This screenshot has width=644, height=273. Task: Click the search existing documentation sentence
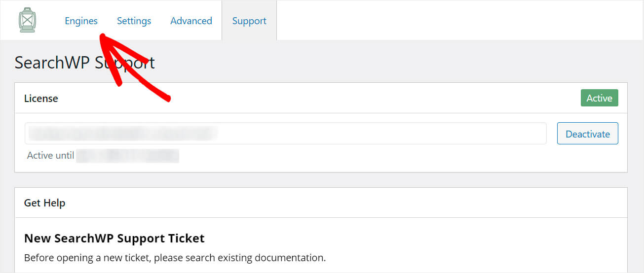tap(175, 257)
